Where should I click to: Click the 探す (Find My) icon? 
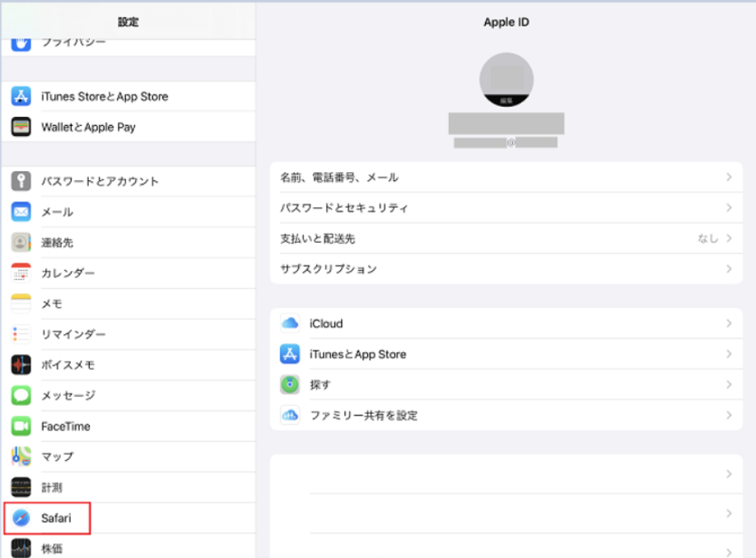click(x=290, y=384)
